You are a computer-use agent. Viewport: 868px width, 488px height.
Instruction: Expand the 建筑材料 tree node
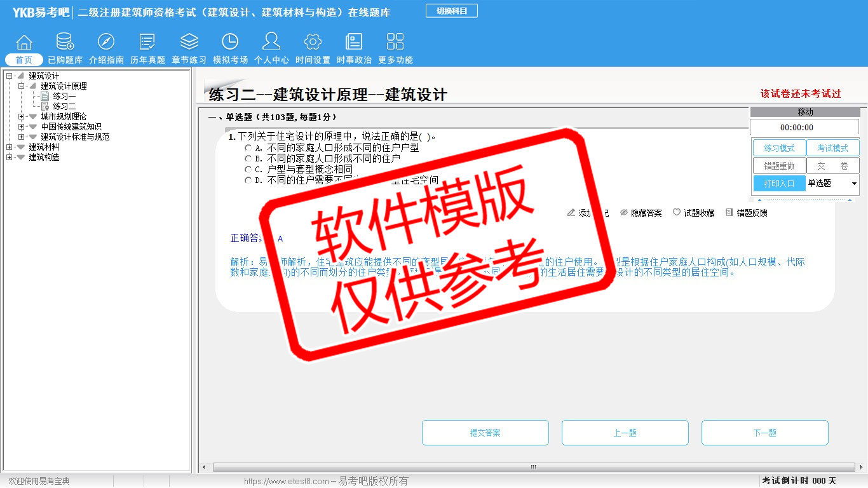tap(9, 147)
